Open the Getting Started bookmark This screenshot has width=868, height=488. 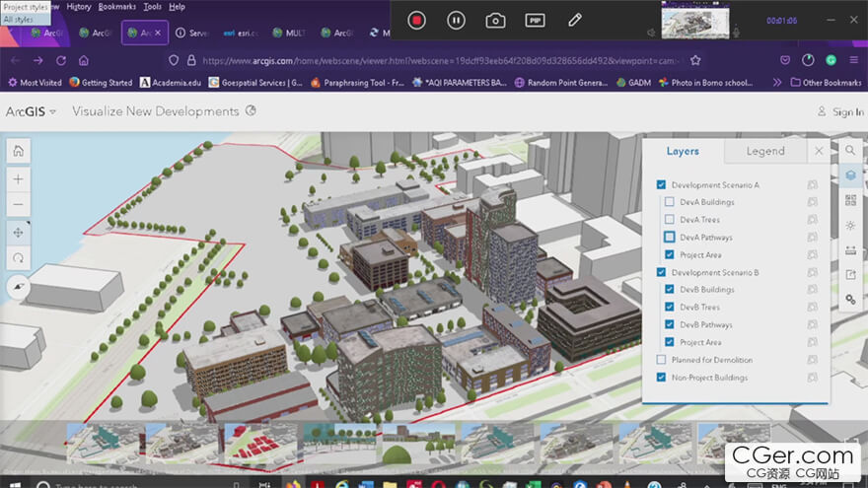tap(101, 83)
